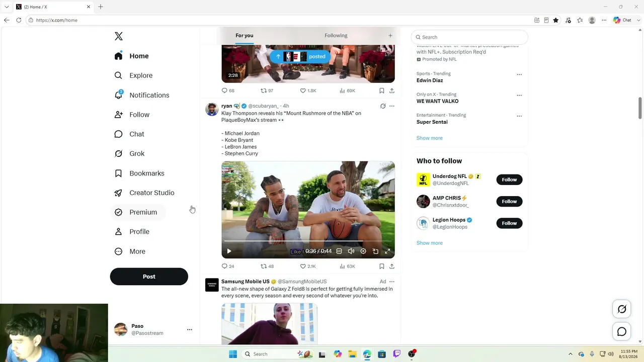Expand the More menu in sidebar
Viewport: 644px width, 362px height.
[x=129, y=251]
